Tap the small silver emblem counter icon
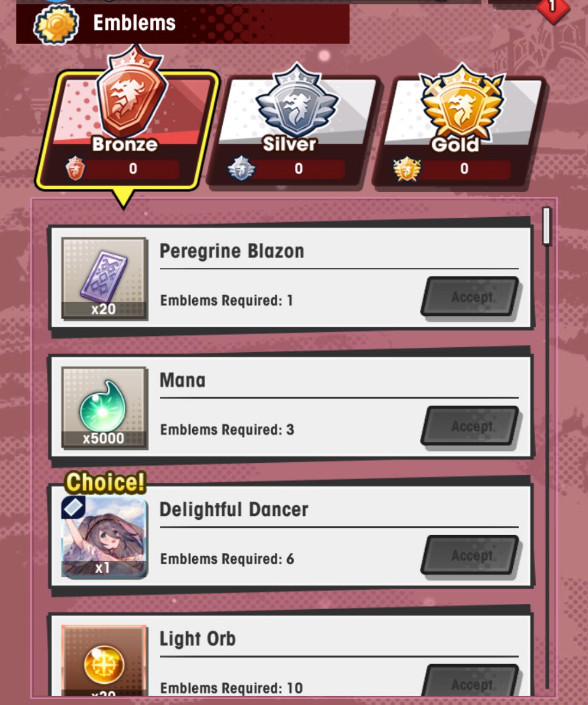Viewport: 588px width, 705px height. [241, 168]
